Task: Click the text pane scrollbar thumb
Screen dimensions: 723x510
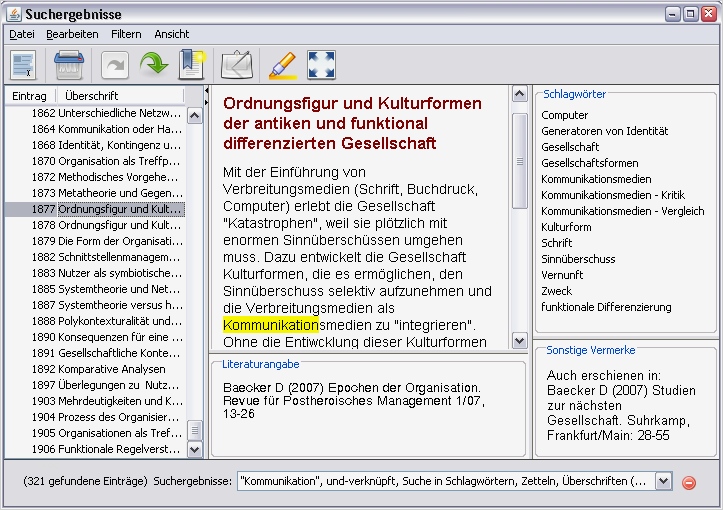Action: tap(520, 160)
